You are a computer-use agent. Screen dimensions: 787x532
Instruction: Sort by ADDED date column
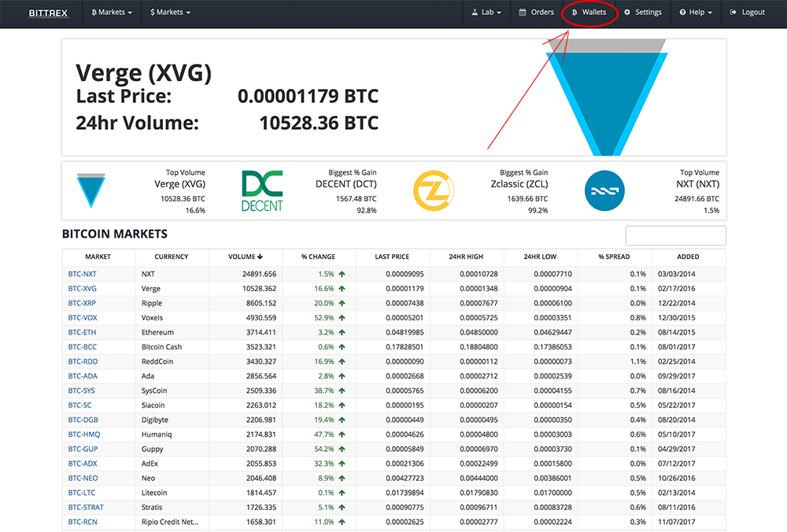(x=688, y=257)
